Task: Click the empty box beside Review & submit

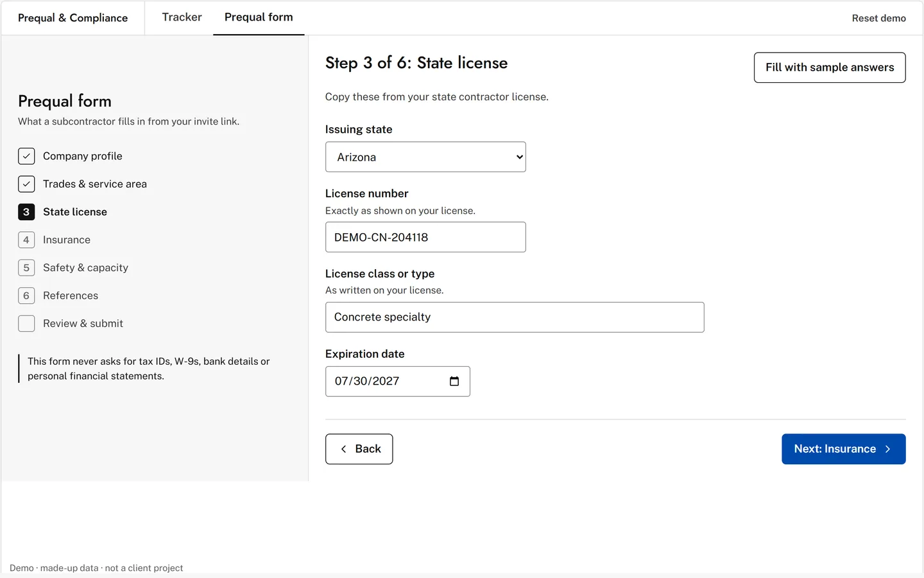Action: click(x=26, y=324)
